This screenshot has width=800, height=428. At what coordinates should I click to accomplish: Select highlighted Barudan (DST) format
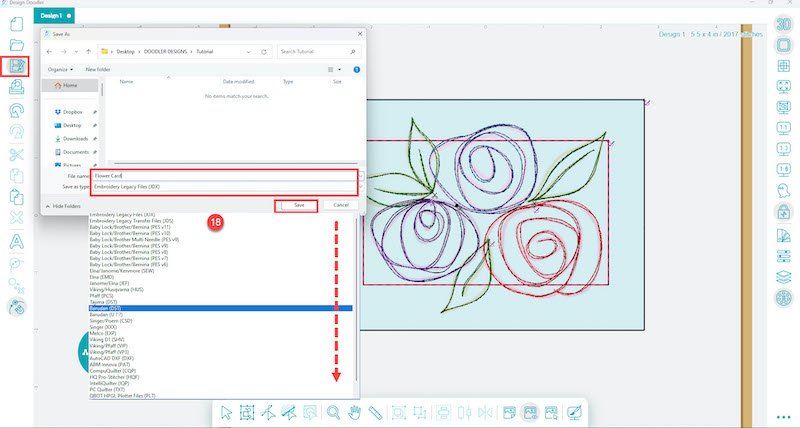(220, 308)
